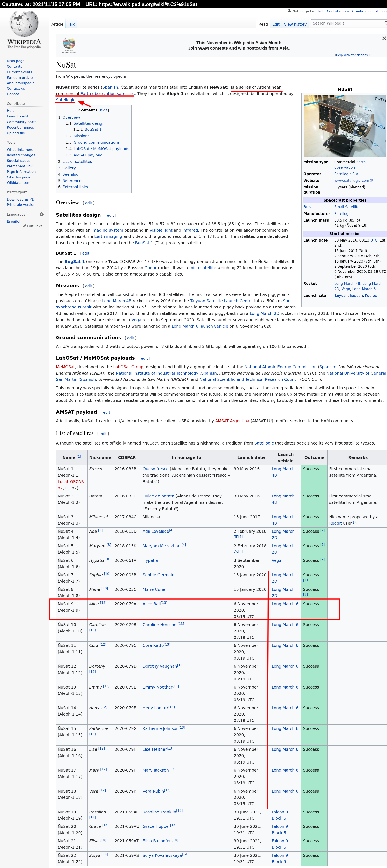Open Grace Hopper link in table
Viewport: 387px width, 868px height.
[x=156, y=826]
